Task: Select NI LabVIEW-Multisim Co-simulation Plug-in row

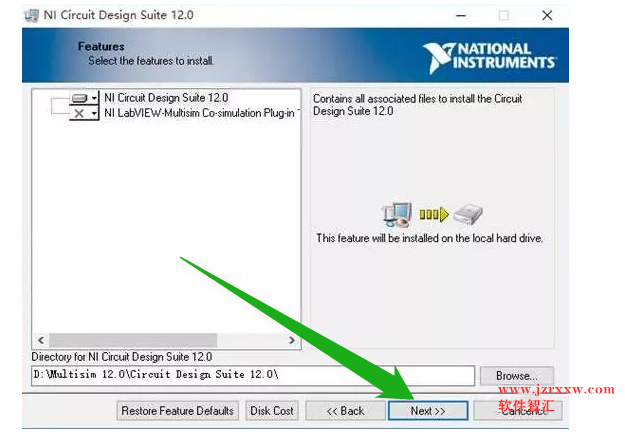Action: [201, 113]
